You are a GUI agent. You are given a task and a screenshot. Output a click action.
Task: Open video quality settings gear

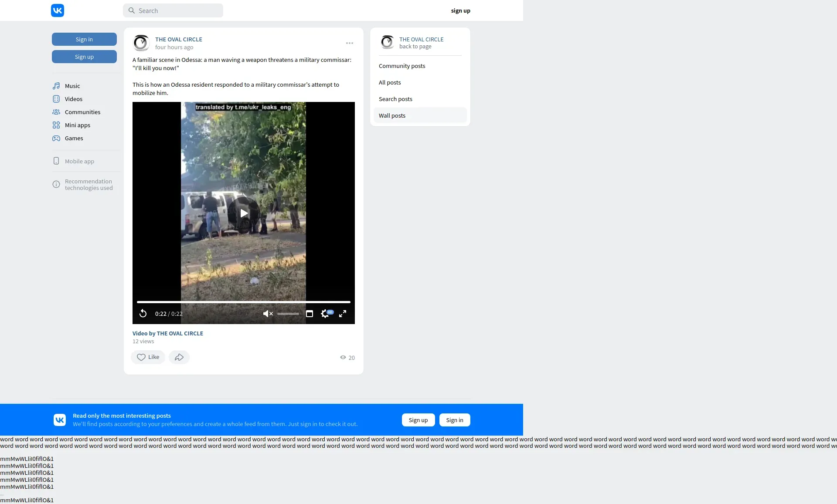pyautogui.click(x=325, y=314)
